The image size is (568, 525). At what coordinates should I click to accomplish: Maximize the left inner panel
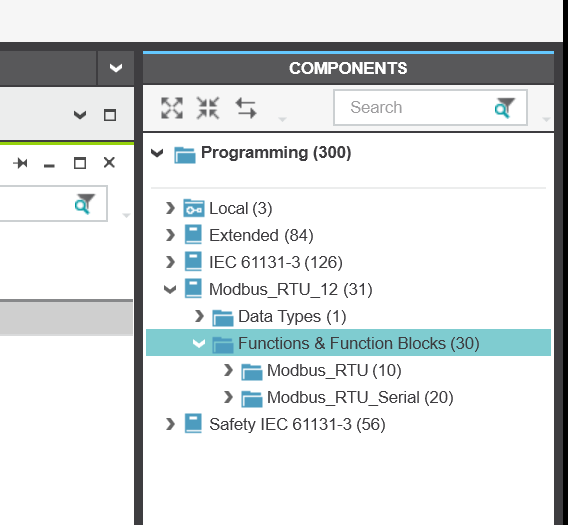coord(80,163)
